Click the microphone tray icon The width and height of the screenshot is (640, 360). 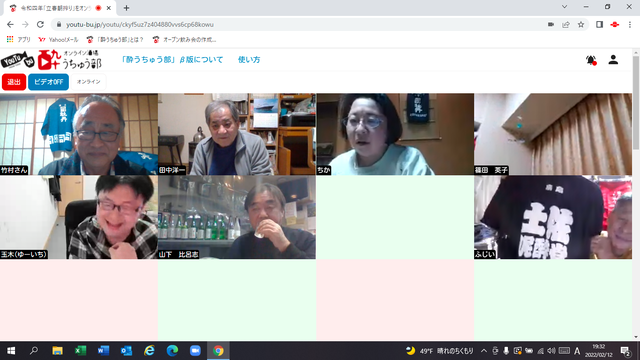pyautogui.click(x=506, y=351)
